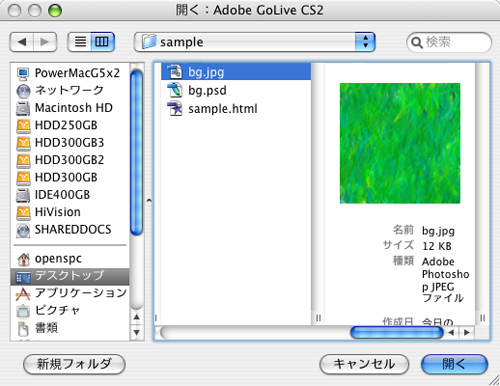Click the window resize grip corner
500x386 pixels.
494,380
